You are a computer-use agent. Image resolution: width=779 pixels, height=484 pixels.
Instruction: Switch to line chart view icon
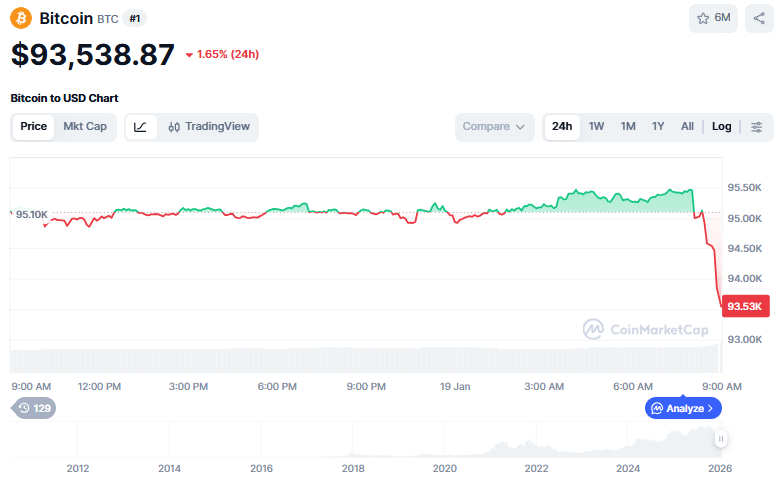[141, 127]
